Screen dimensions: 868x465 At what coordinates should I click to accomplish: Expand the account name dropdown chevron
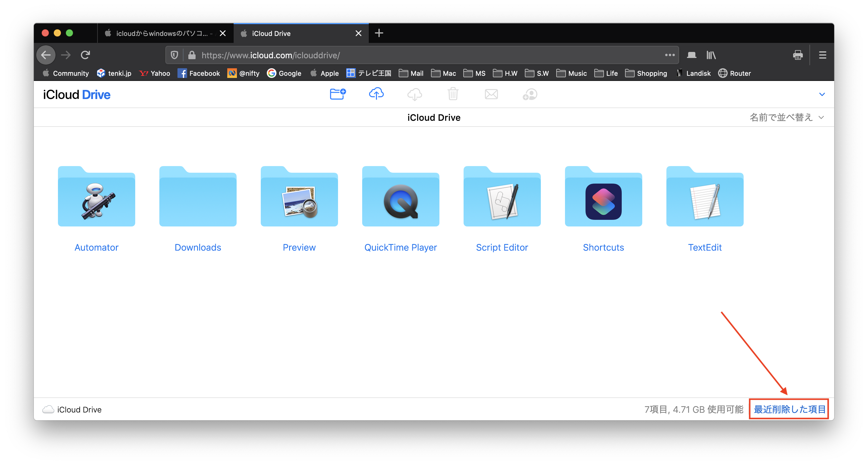(822, 95)
